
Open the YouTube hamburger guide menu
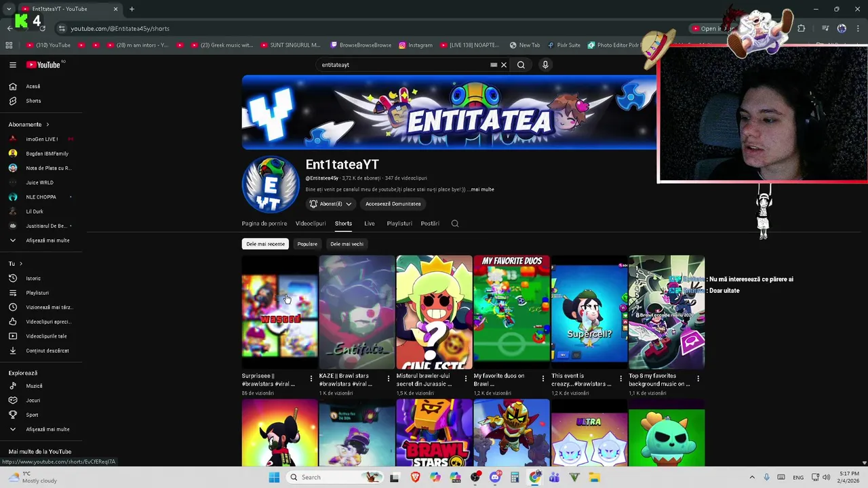tap(12, 65)
